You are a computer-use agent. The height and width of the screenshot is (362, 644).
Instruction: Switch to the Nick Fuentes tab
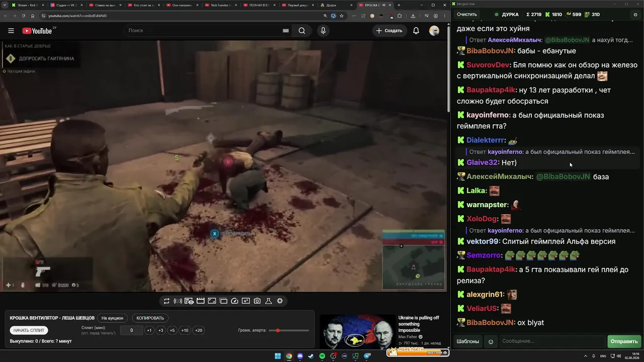[220, 5]
